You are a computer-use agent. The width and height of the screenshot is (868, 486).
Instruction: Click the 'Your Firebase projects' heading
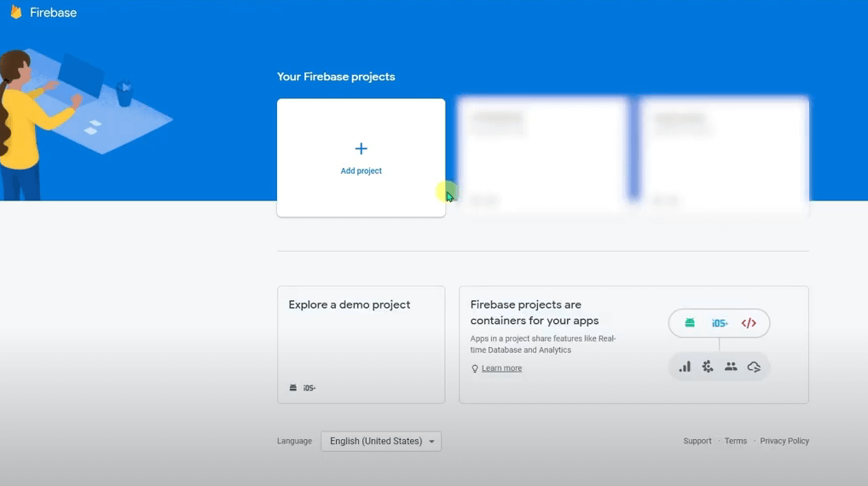336,77
